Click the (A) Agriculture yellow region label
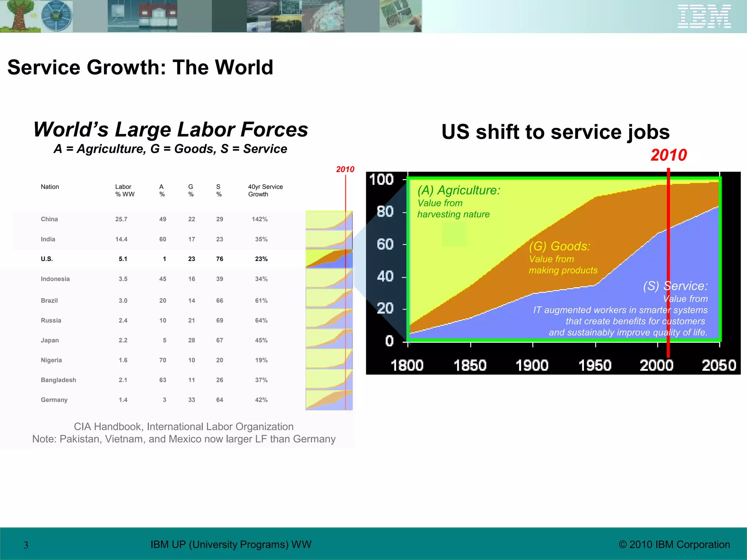Image resolution: width=747 pixels, height=560 pixels. [458, 190]
